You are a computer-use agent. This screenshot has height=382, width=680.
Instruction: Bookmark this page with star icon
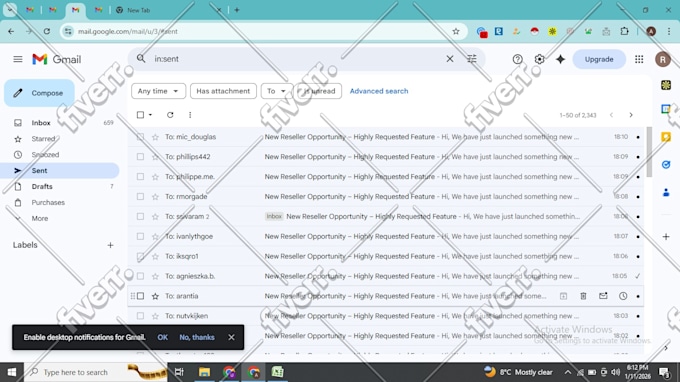point(456,31)
